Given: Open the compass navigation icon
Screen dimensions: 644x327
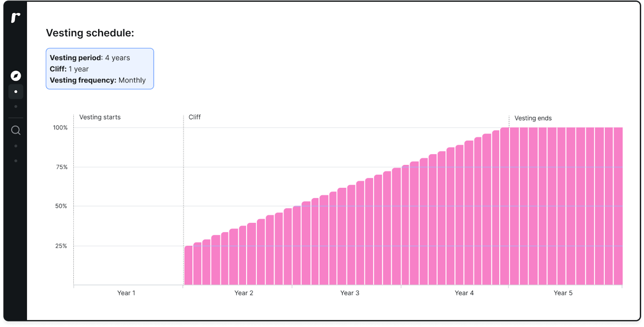Looking at the screenshot, I should pyautogui.click(x=16, y=76).
